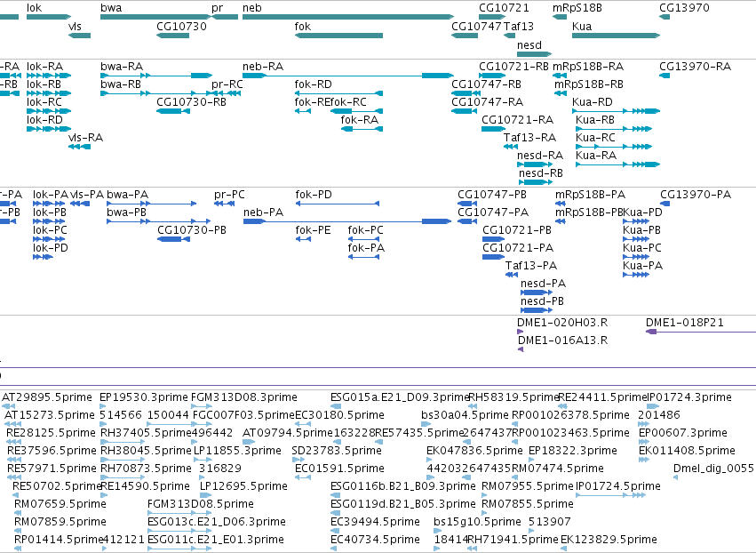Image resolution: width=756 pixels, height=553 pixels.
Task: Select the "bs15g10.5prime" EST label
Action: point(477,522)
